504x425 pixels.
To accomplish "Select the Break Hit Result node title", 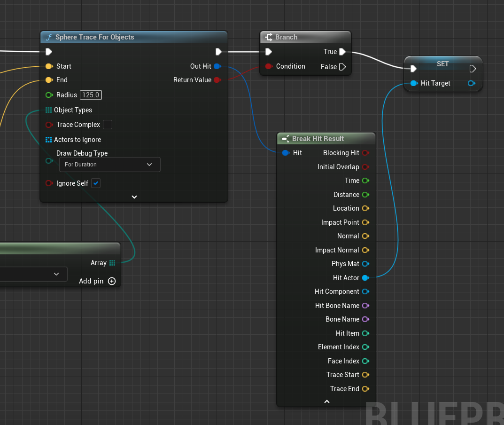I will 318,139.
